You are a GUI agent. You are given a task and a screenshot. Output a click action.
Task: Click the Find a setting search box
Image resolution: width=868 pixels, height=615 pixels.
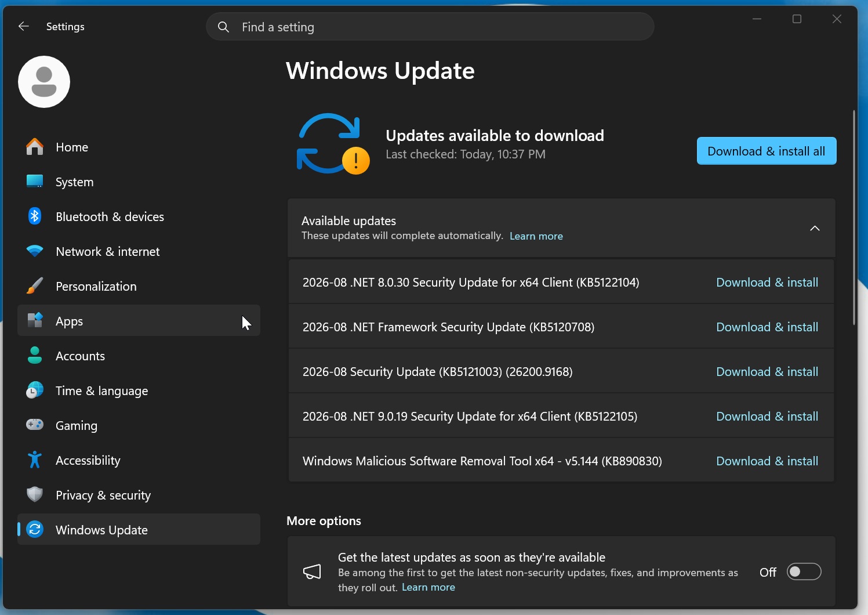(x=430, y=27)
